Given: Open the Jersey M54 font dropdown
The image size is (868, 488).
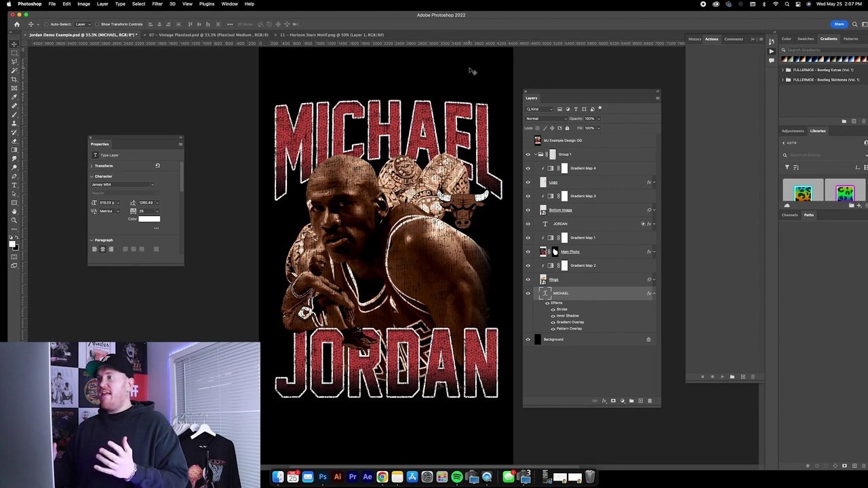Looking at the screenshot, I should (123, 184).
